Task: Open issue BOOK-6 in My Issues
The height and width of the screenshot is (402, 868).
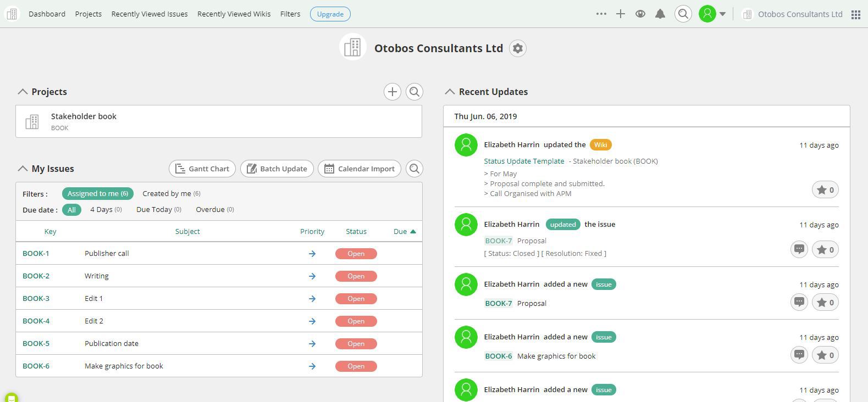Action: click(x=36, y=366)
